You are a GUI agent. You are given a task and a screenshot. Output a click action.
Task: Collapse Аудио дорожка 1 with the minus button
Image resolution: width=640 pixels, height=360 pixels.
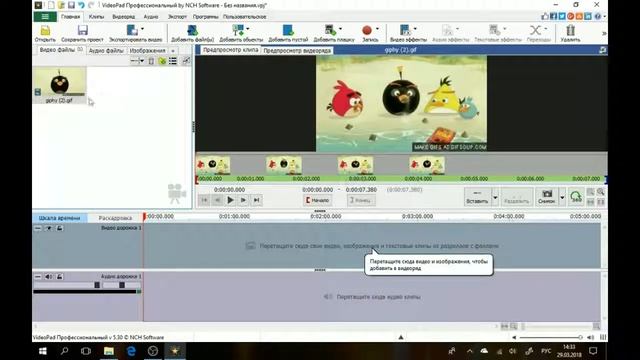point(38,277)
